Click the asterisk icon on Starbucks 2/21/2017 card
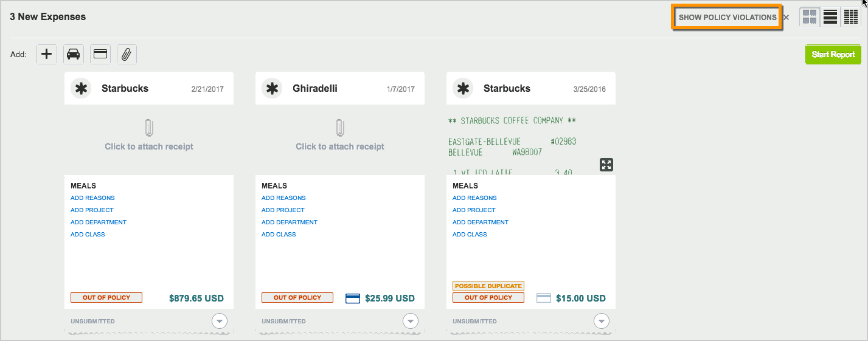 coord(80,89)
